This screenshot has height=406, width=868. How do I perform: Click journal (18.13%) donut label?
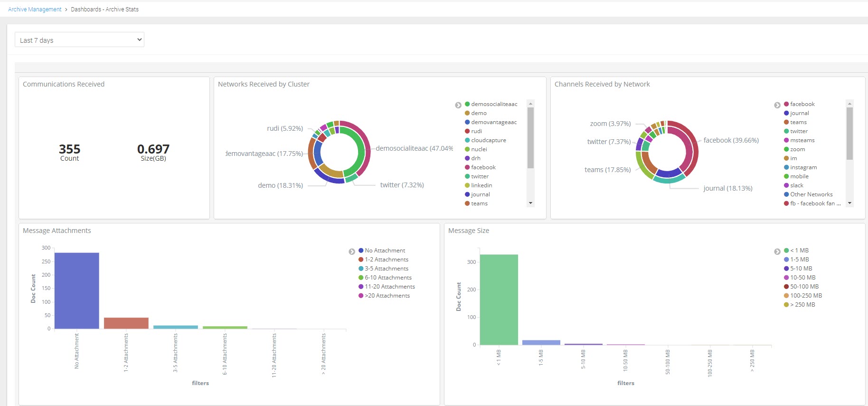pyautogui.click(x=728, y=188)
